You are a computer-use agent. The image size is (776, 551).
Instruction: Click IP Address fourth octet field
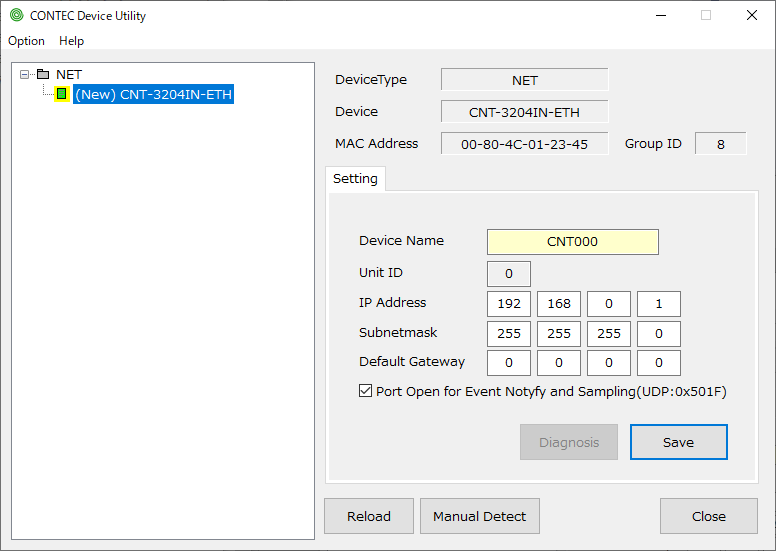(x=659, y=303)
